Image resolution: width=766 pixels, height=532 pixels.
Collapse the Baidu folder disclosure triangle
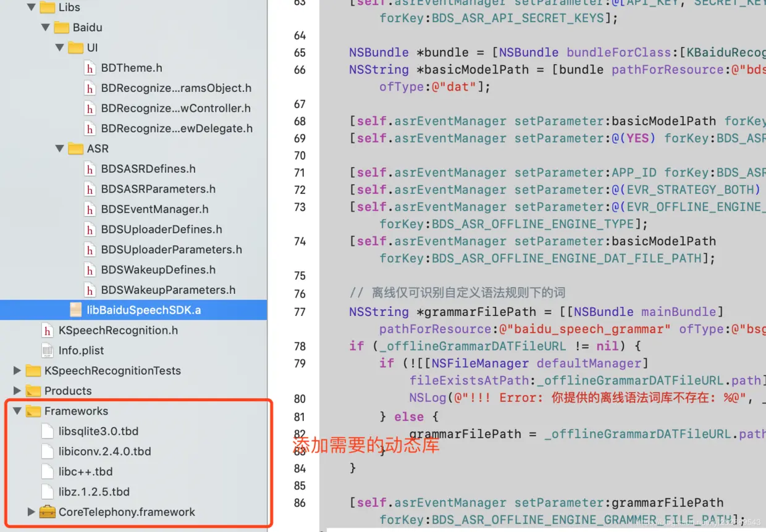click(x=46, y=28)
